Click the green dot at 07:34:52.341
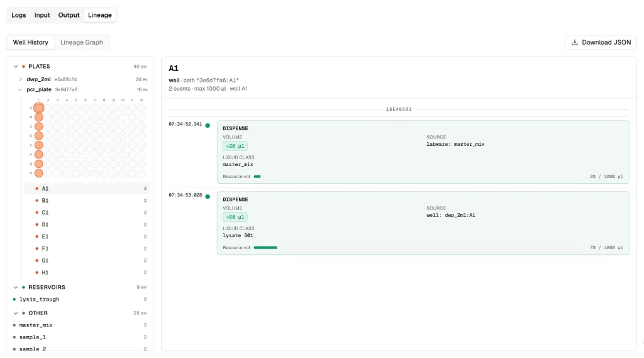This screenshot has height=358, width=644. [x=208, y=126]
